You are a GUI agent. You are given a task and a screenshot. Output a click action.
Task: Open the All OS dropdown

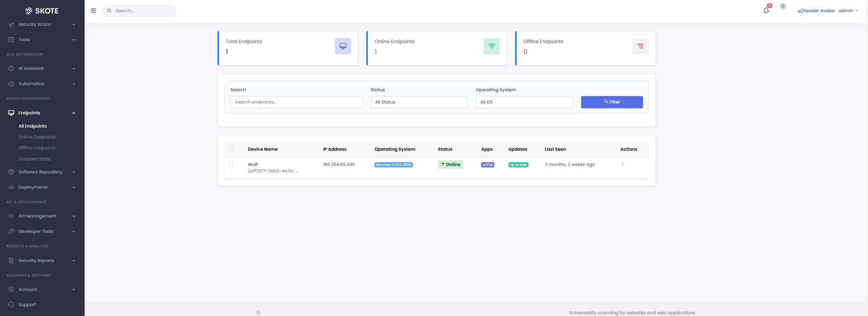click(x=524, y=102)
